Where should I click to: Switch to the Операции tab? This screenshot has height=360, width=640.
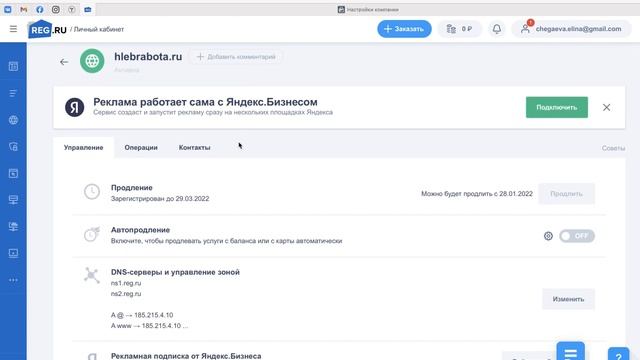coord(141,147)
